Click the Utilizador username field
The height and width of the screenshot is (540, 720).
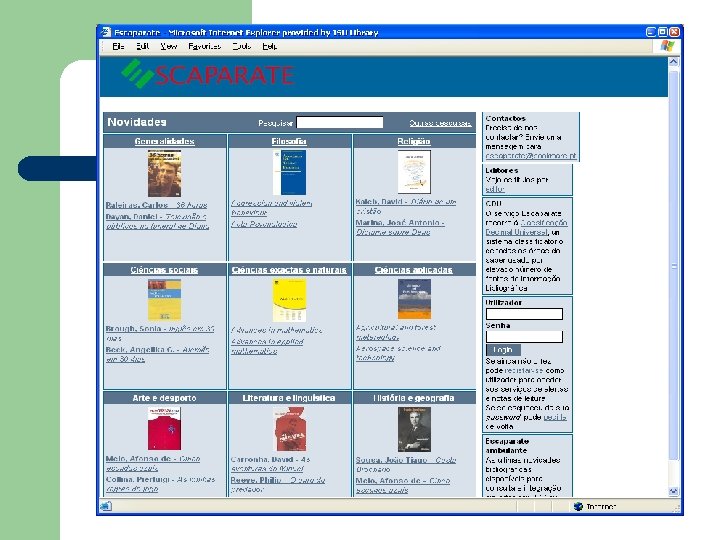tap(524, 314)
